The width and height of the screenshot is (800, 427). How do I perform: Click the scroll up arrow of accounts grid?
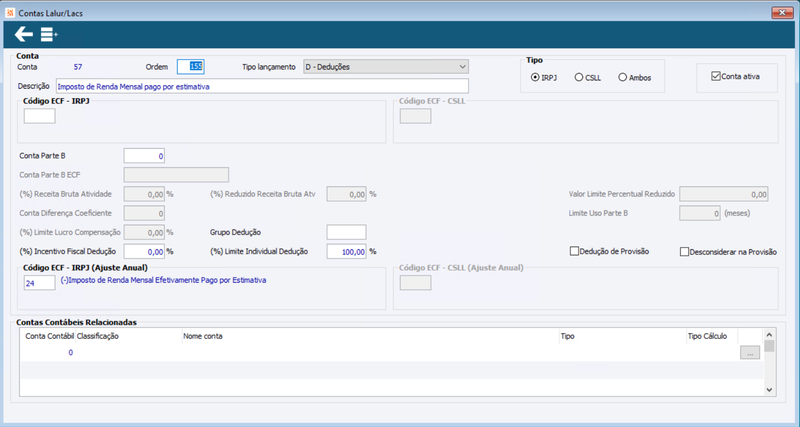coord(769,334)
